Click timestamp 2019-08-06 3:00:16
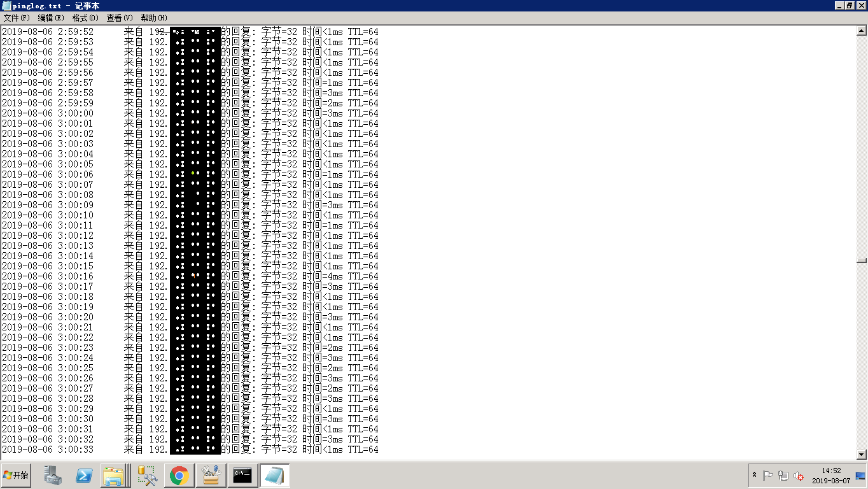The width and height of the screenshot is (868, 489). click(48, 276)
